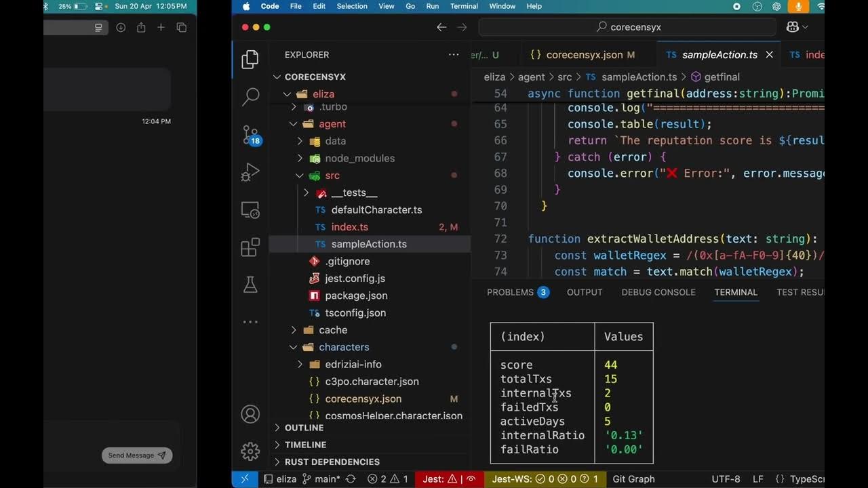This screenshot has width=868, height=488.
Task: Open the Testing flask icon view
Action: 250,285
